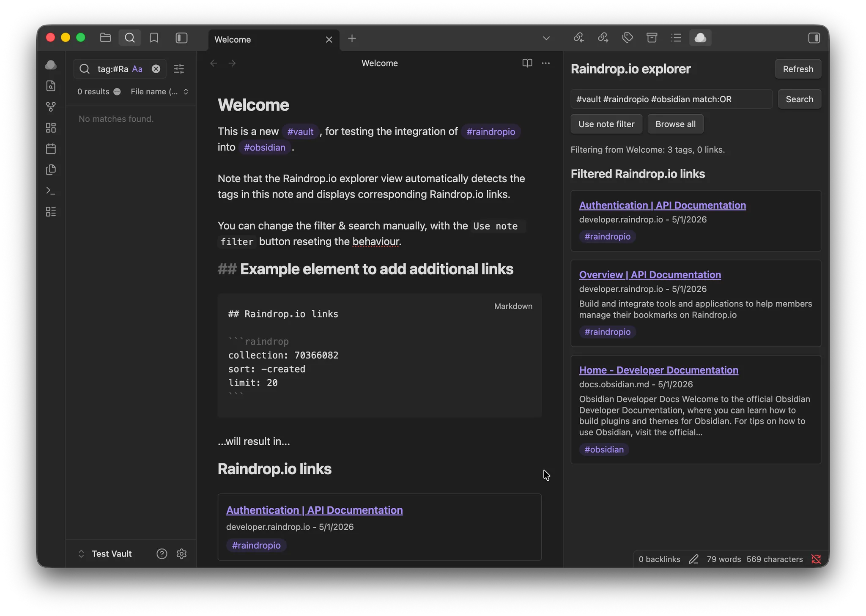The width and height of the screenshot is (866, 616).
Task: Open the backlinks pane icon
Action: (578, 38)
